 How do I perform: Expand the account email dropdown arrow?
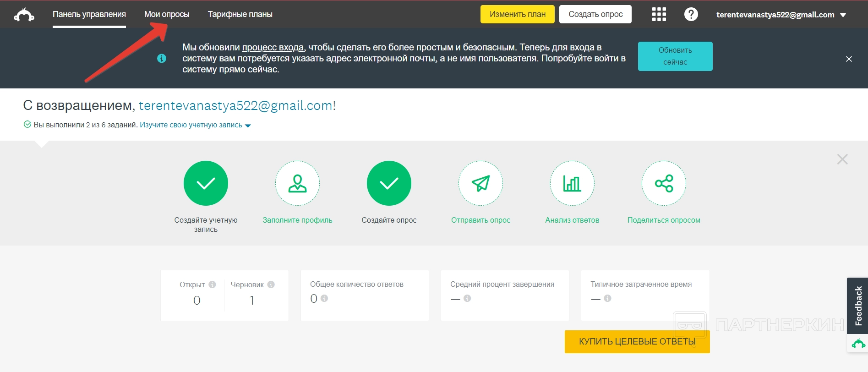tap(843, 15)
